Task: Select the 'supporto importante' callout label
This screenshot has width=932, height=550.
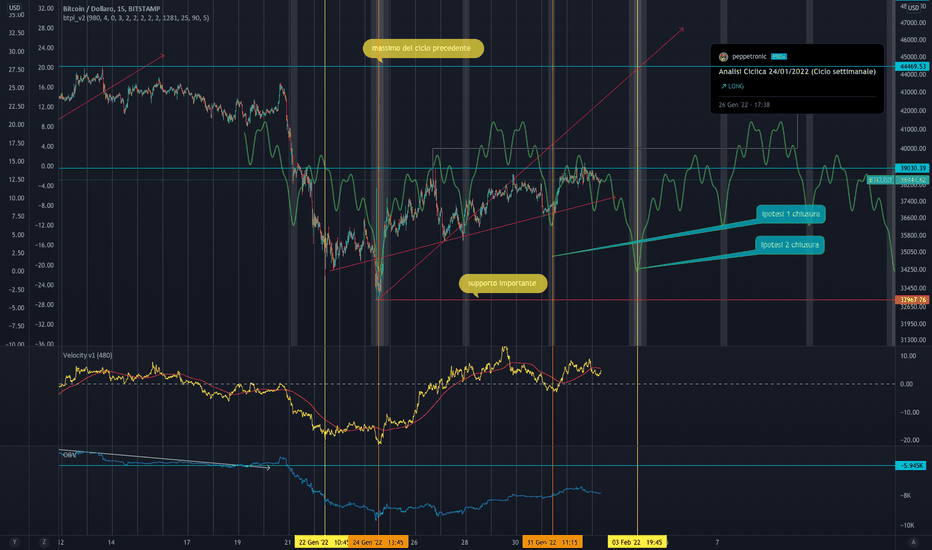Action: pos(503,284)
